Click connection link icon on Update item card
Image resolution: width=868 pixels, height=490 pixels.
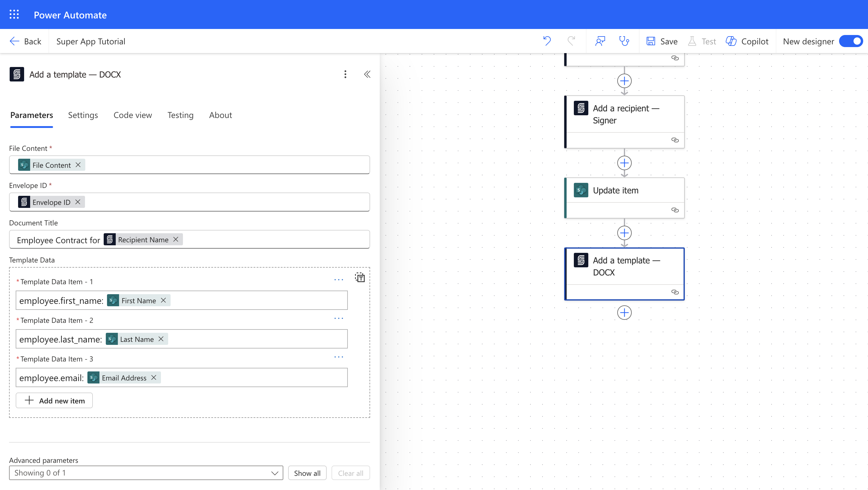[x=675, y=210]
